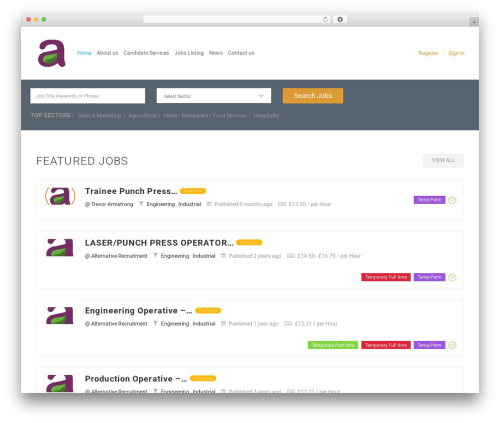Open a new browser tab with plus button
The width and height of the screenshot is (500, 423).
click(474, 22)
